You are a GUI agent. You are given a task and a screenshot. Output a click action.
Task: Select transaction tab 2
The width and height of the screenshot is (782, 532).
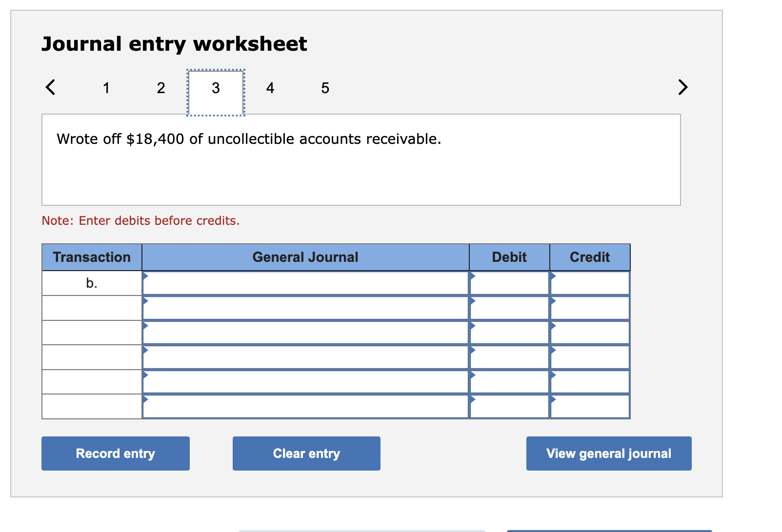[160, 88]
